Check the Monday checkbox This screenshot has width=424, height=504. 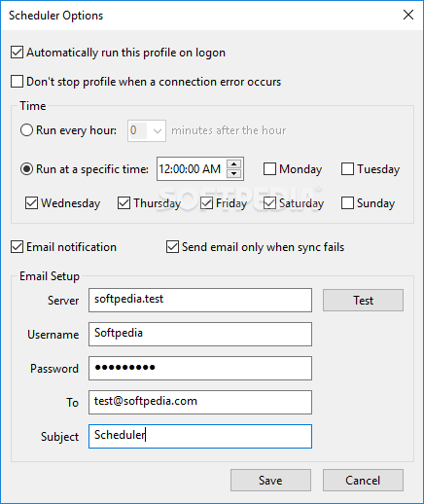pos(269,169)
